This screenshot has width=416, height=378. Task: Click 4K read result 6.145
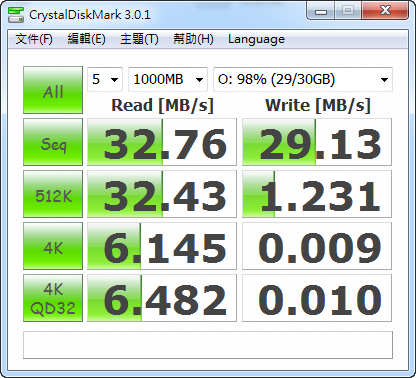click(162, 246)
